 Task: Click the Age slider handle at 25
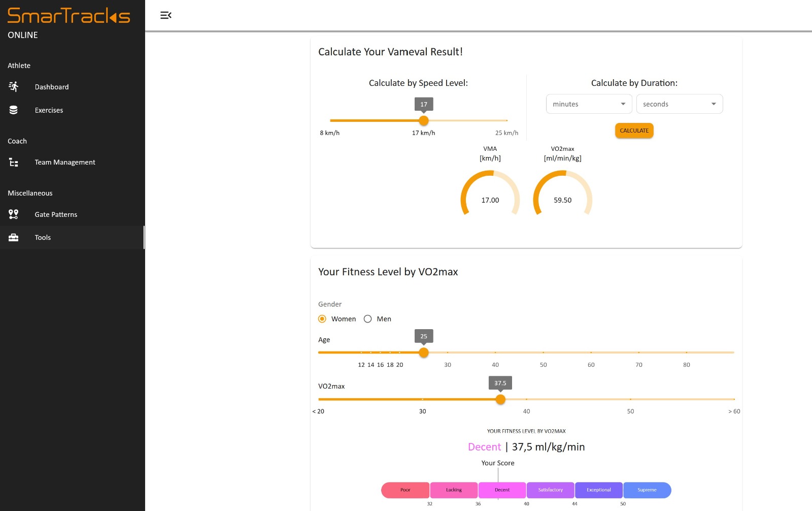click(424, 353)
